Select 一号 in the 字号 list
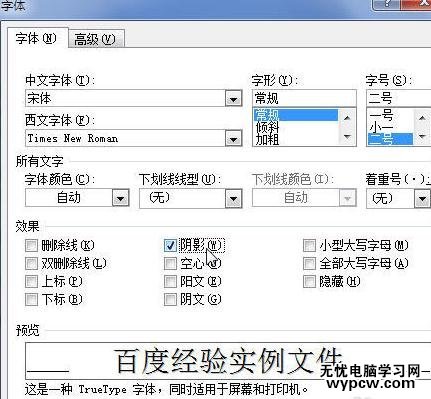 [390, 115]
